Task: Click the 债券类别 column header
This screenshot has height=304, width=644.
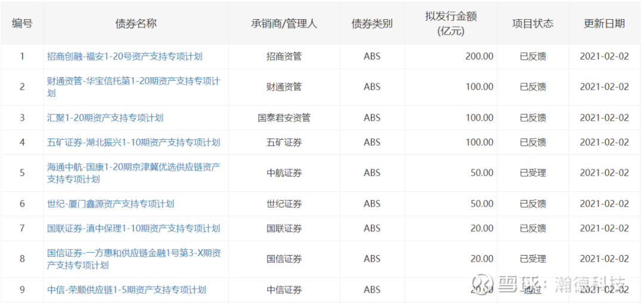Action: pyautogui.click(x=372, y=24)
